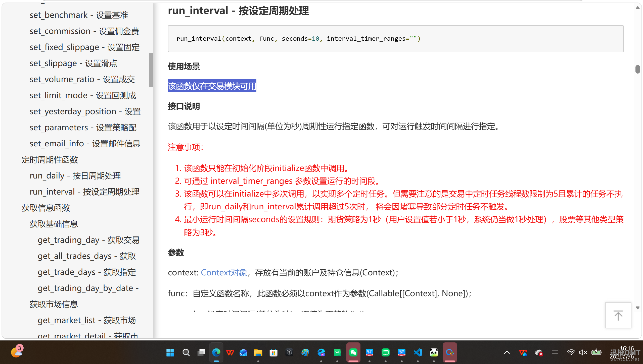The width and height of the screenshot is (643, 364).
Task: Open the dark cube app icon in the taskbar
Action: (x=289, y=352)
